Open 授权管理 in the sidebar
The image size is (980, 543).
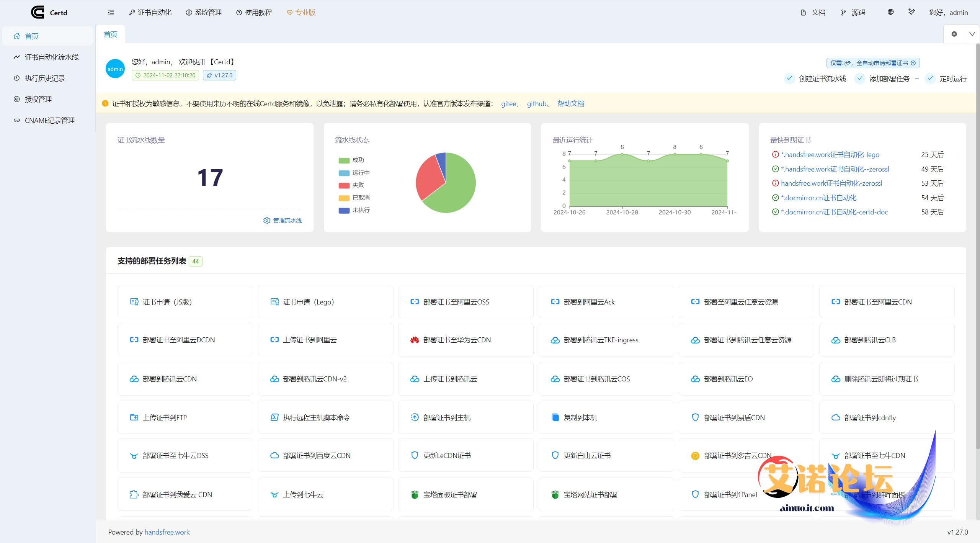47,99
